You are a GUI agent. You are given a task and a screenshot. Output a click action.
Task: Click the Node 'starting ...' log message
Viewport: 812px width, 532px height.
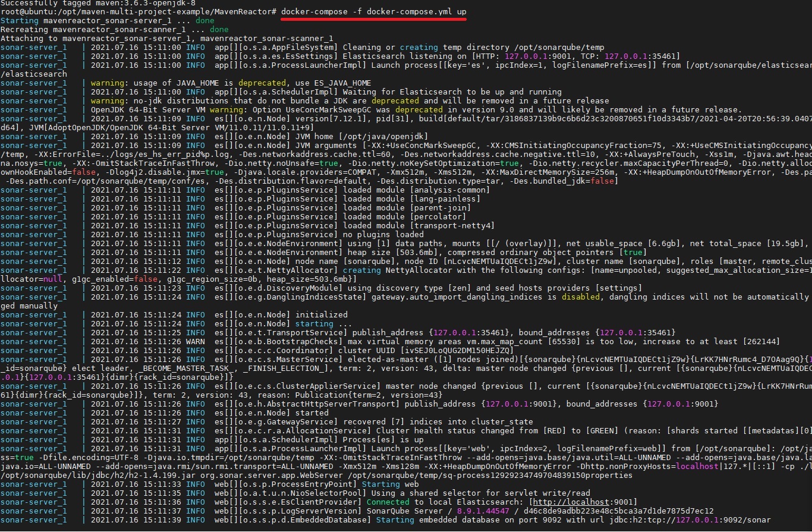324,324
